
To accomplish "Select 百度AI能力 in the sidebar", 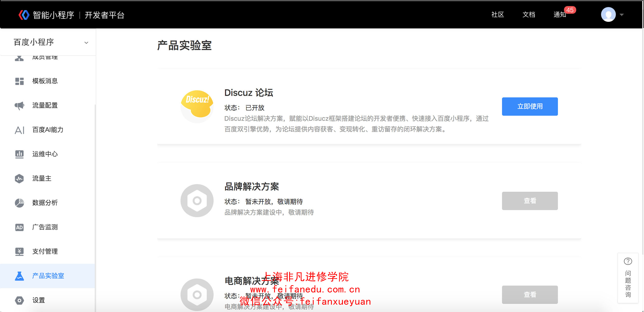I will (x=47, y=130).
